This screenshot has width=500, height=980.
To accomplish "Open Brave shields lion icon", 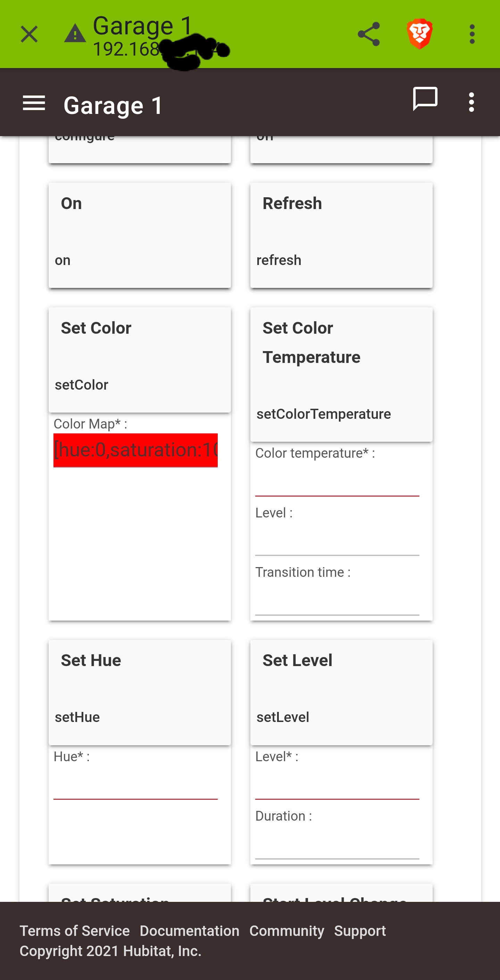I will click(x=420, y=34).
